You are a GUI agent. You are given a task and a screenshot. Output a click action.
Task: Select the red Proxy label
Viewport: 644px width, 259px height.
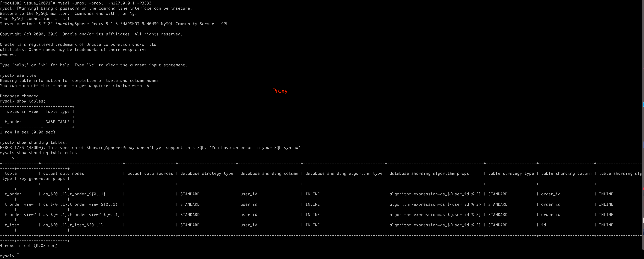(x=280, y=91)
